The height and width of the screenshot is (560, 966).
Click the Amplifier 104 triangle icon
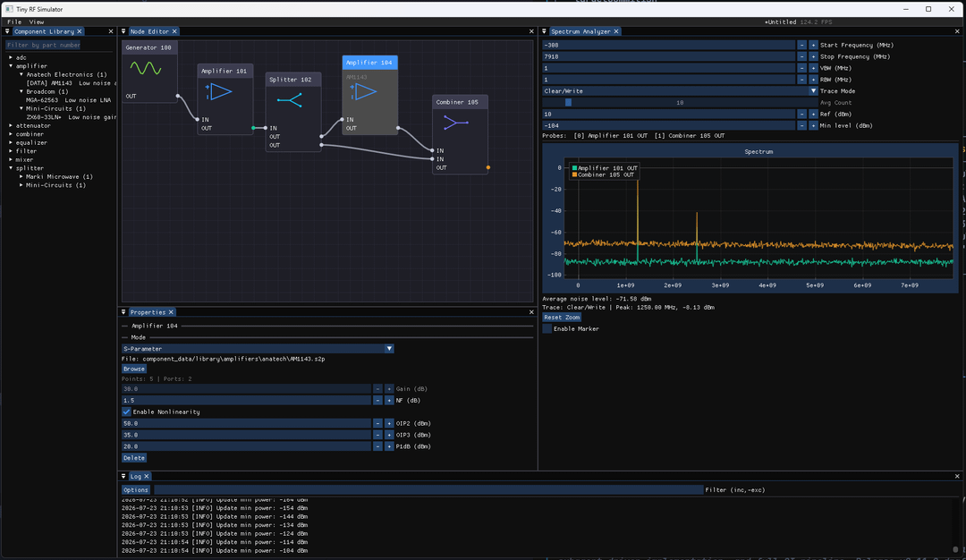point(363,92)
